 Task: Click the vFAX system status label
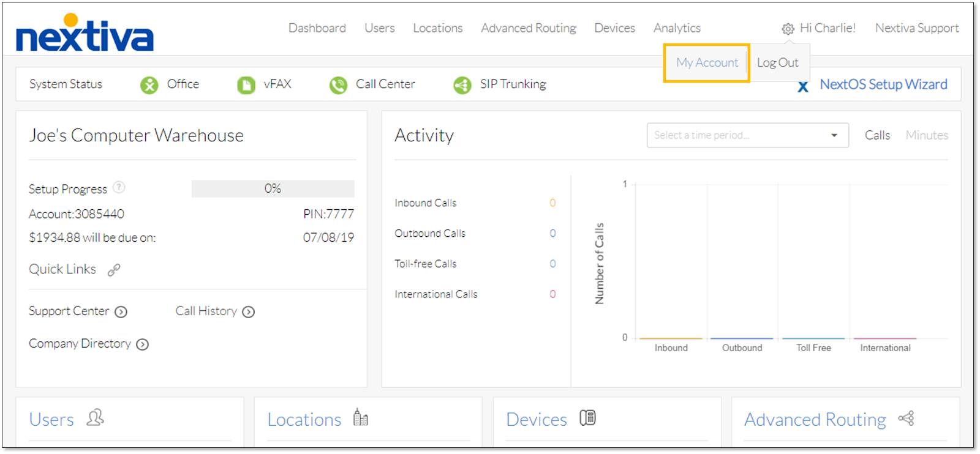(x=277, y=84)
